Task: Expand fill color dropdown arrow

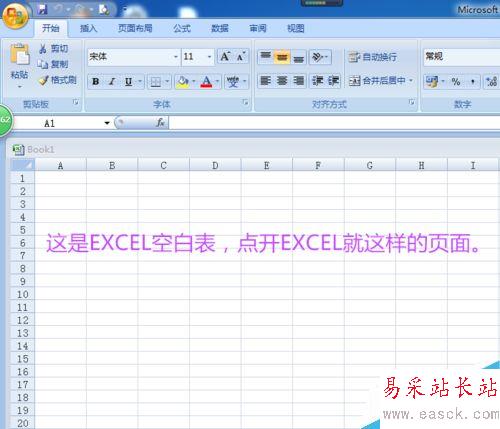Action: 194,81
